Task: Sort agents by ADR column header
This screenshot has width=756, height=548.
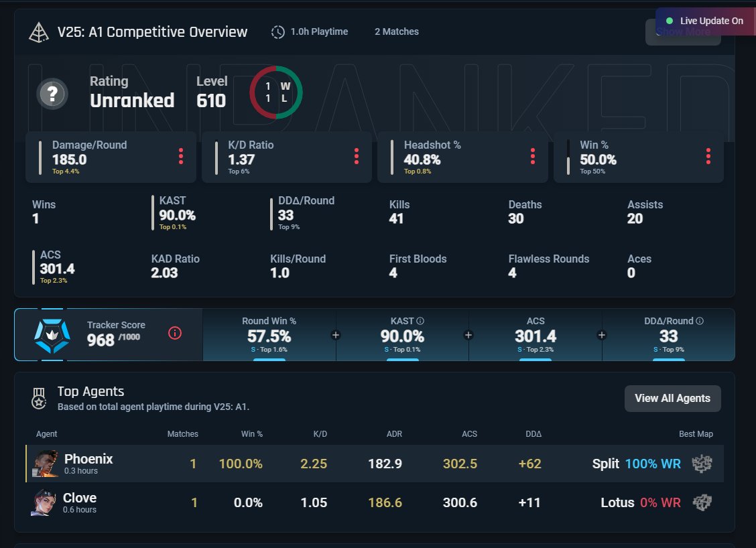Action: point(394,433)
